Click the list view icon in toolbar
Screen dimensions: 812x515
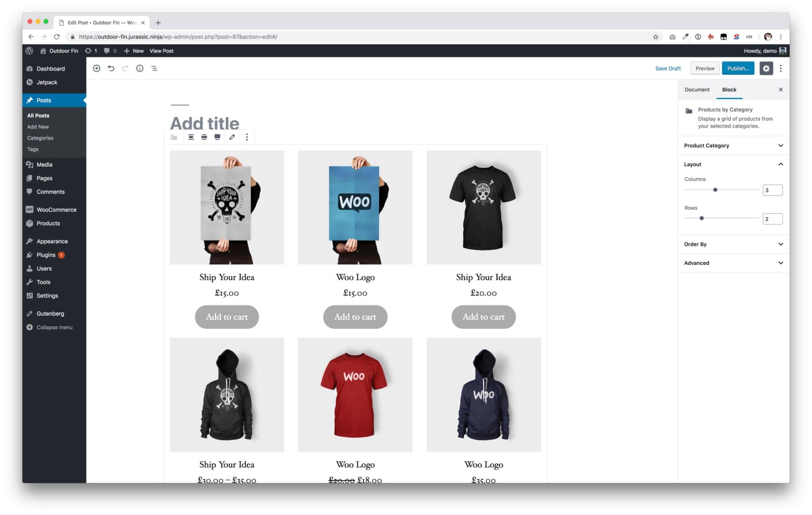coord(154,69)
